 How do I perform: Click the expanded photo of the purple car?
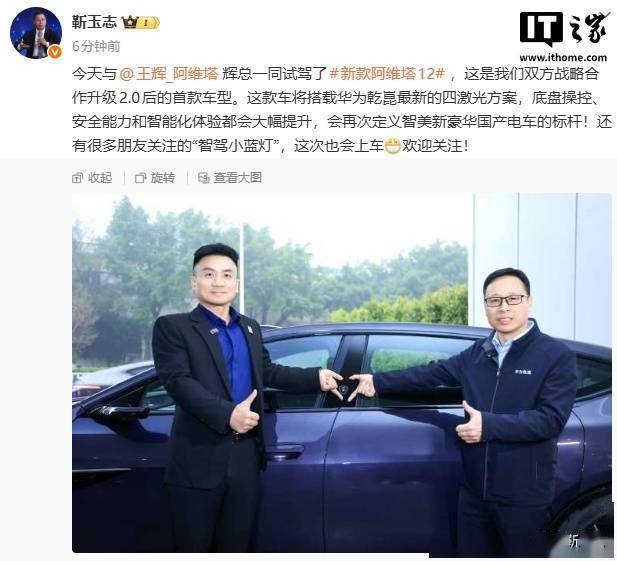(342, 373)
